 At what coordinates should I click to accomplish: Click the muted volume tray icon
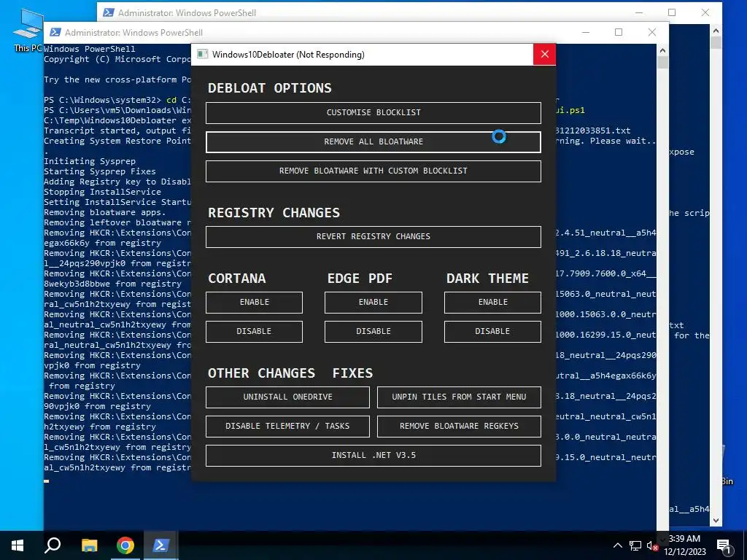[653, 546]
